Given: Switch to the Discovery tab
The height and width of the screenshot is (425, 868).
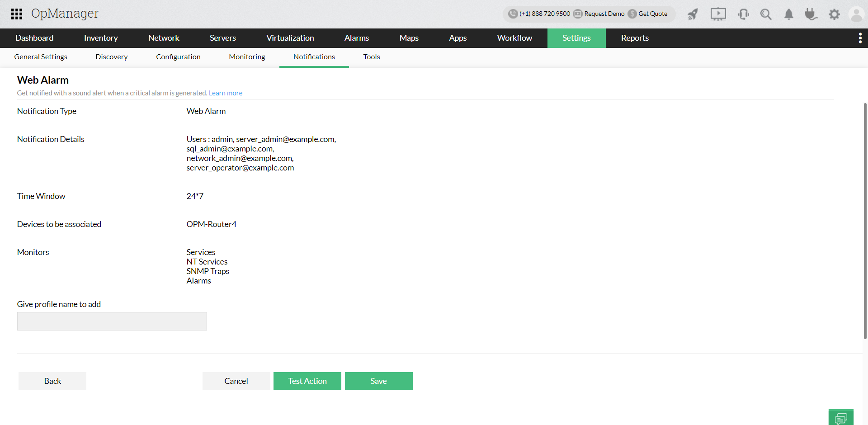Looking at the screenshot, I should [112, 57].
